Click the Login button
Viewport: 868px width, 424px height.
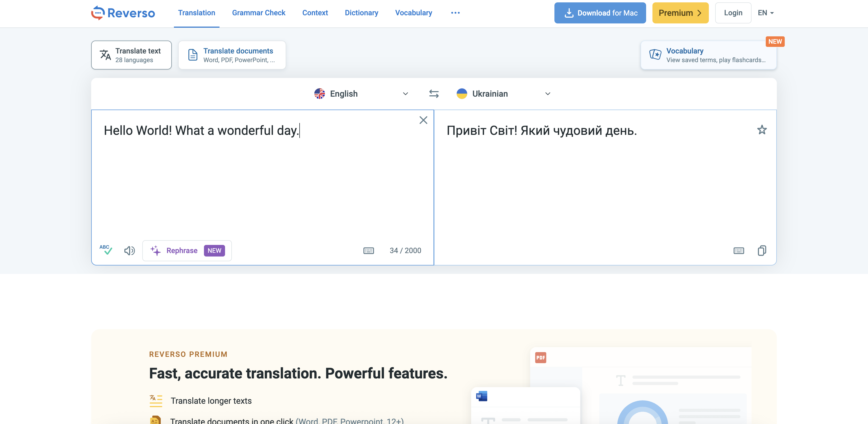(x=733, y=13)
